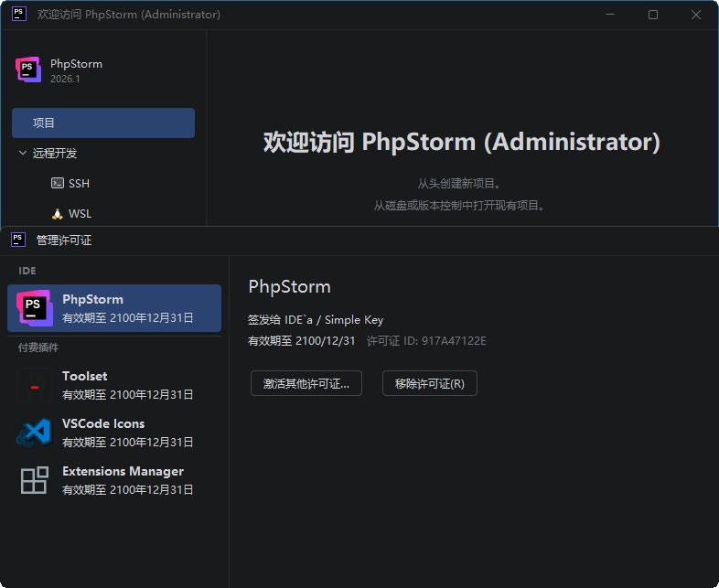
Task: Close the welcome PhpStorm window
Action: coord(696,15)
